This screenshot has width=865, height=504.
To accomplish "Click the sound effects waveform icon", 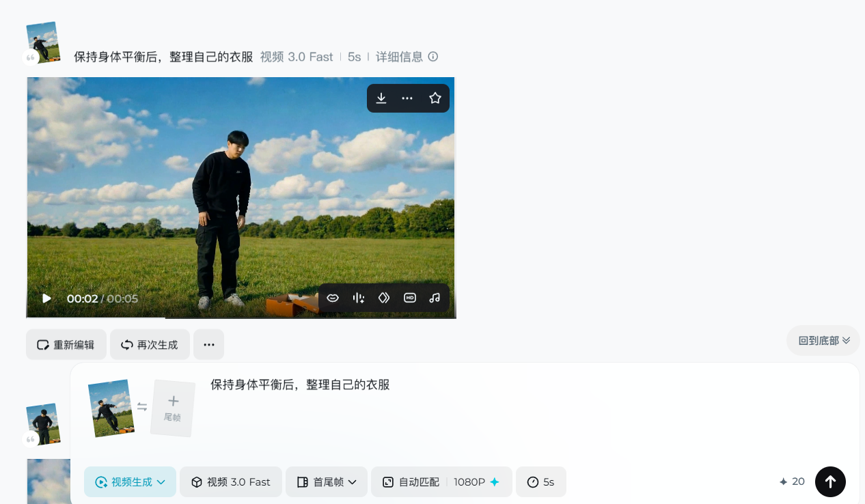I will click(x=358, y=298).
